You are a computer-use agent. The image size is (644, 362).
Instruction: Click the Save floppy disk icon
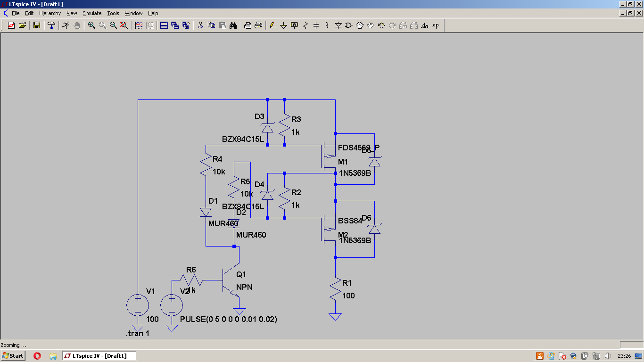pyautogui.click(x=37, y=25)
